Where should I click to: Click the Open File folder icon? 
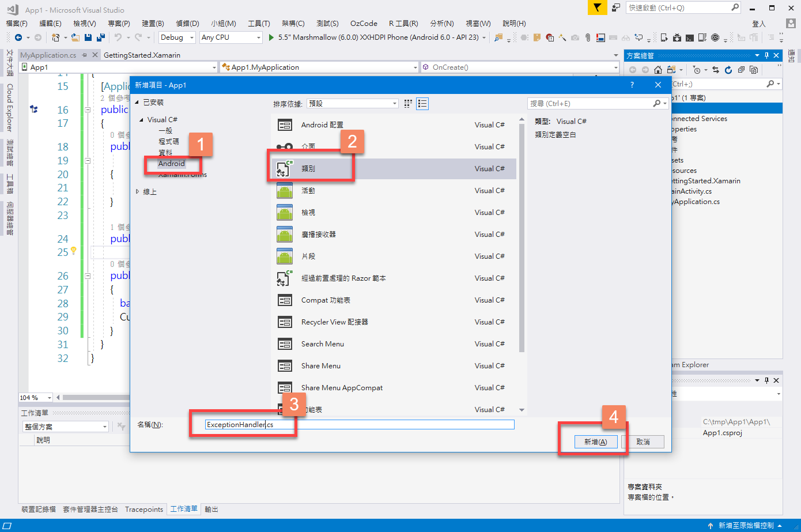pos(75,37)
